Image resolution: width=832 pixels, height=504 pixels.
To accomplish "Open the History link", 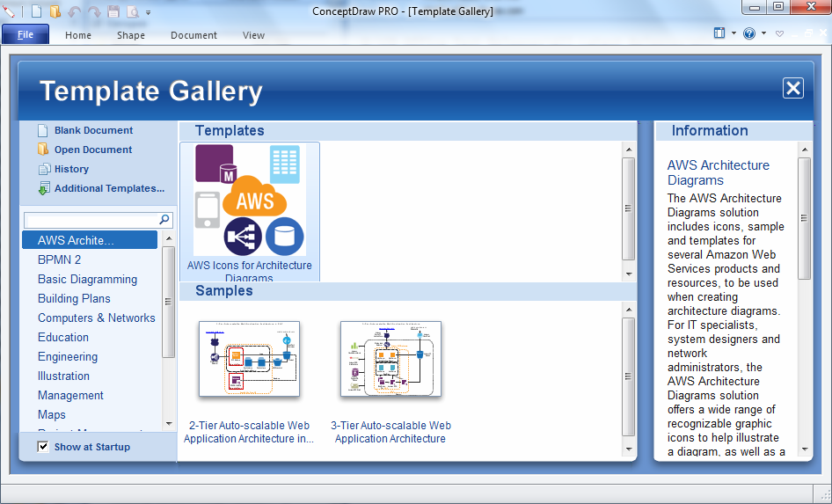I will pyautogui.click(x=71, y=169).
